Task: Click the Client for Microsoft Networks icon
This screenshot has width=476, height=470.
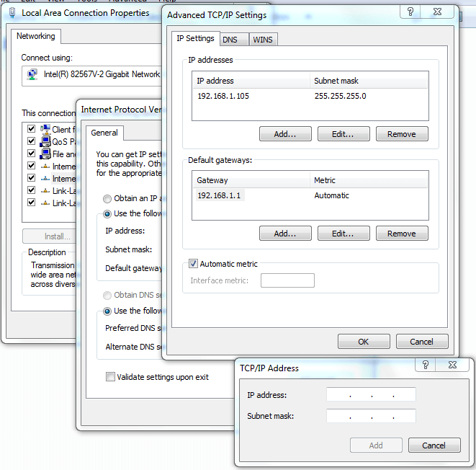Action: [x=45, y=130]
